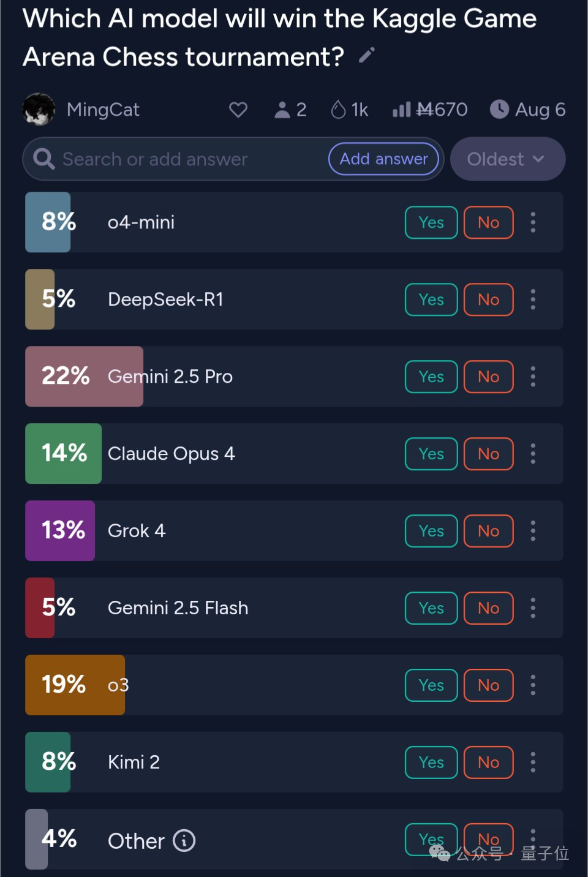Open the Oldest sort dropdown
The width and height of the screenshot is (588, 877).
pyautogui.click(x=507, y=159)
